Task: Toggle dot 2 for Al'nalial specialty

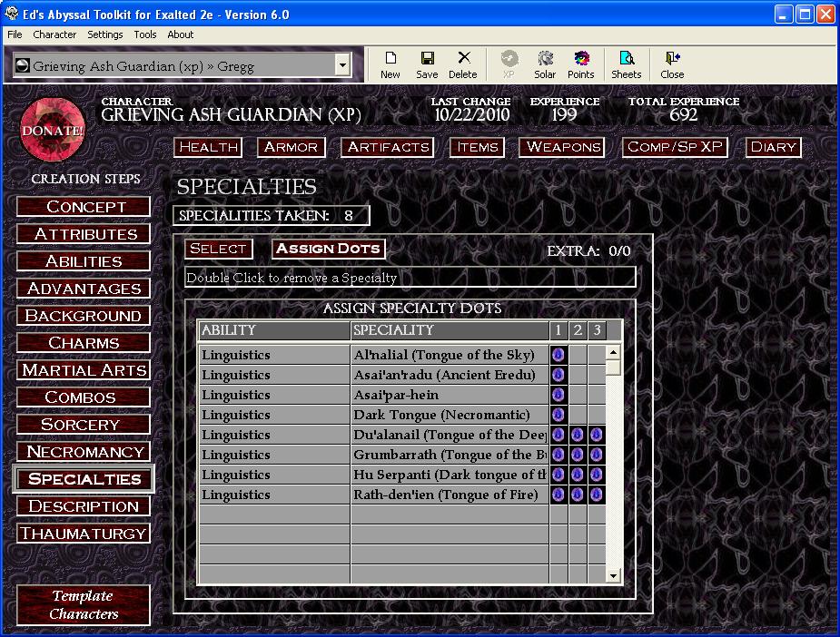Action: (x=578, y=355)
